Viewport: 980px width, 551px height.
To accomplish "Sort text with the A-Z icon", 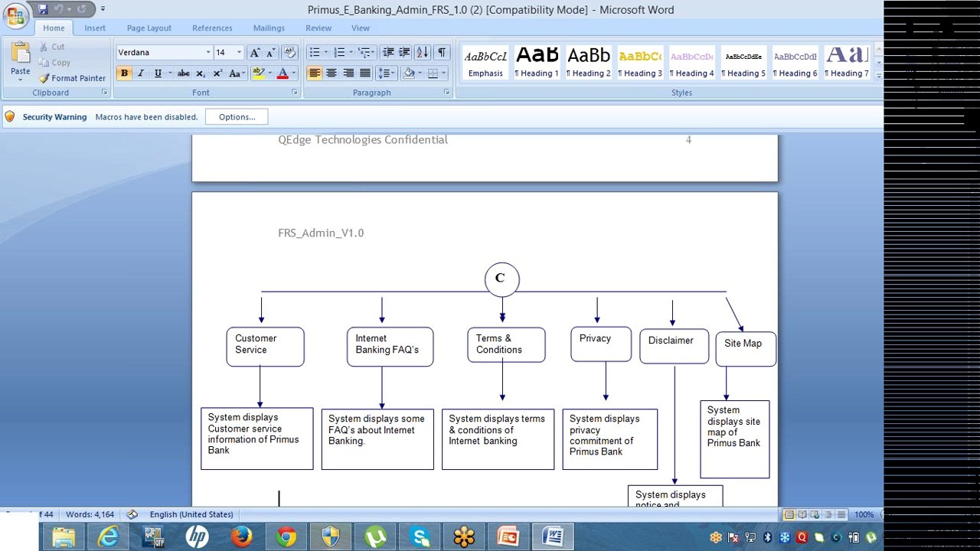I will click(423, 52).
